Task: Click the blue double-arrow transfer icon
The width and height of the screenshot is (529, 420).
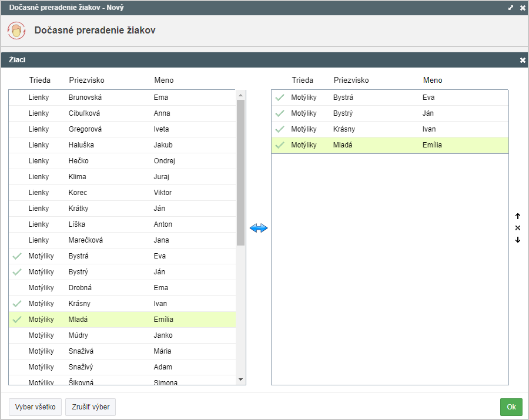Action: (x=259, y=228)
